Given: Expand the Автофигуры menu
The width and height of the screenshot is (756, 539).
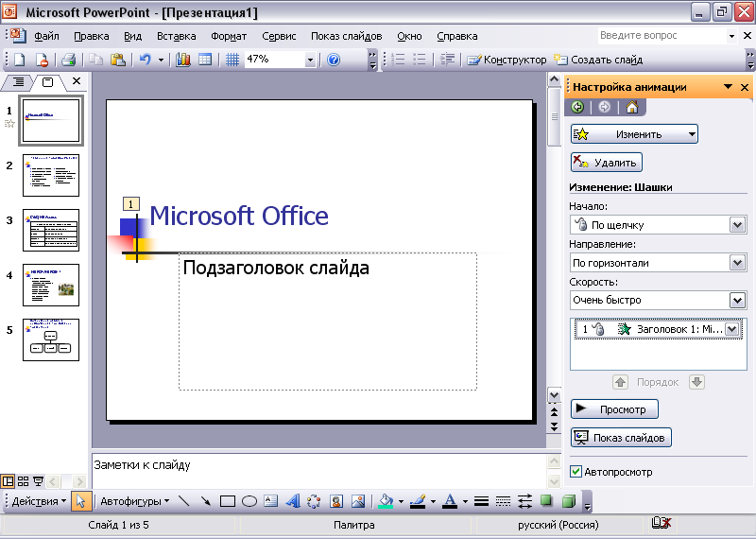Looking at the screenshot, I should 135,501.
